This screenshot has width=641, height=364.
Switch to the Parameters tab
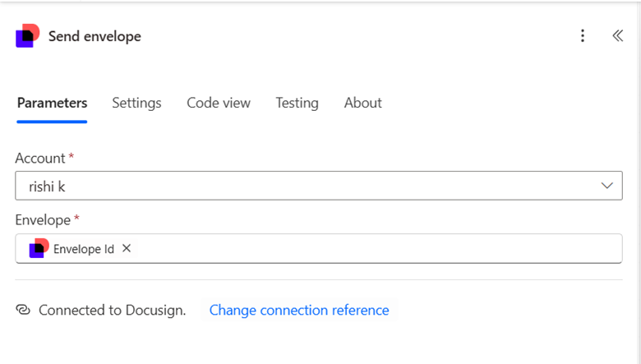[x=52, y=103]
